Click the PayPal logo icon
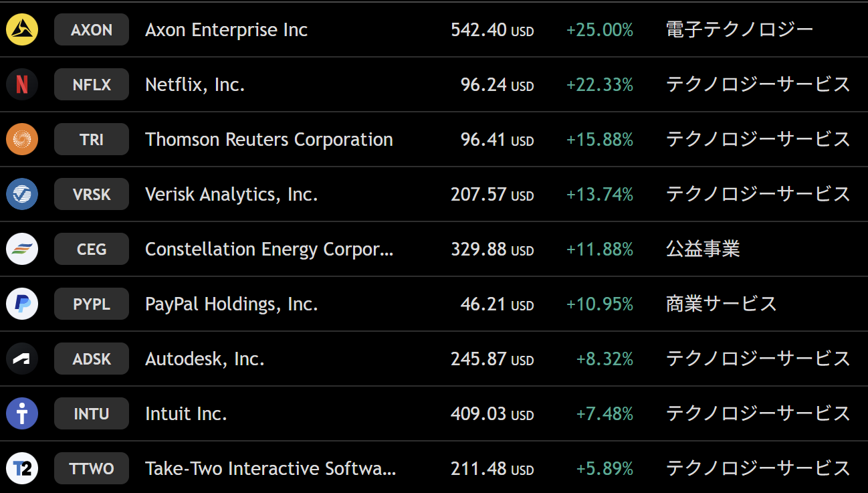 pyautogui.click(x=22, y=304)
